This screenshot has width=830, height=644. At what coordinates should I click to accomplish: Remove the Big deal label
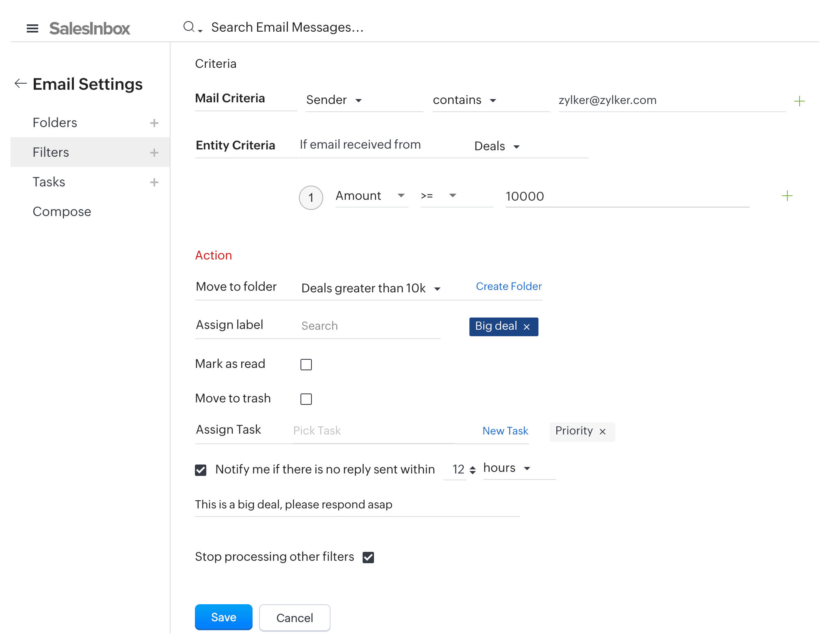(527, 327)
